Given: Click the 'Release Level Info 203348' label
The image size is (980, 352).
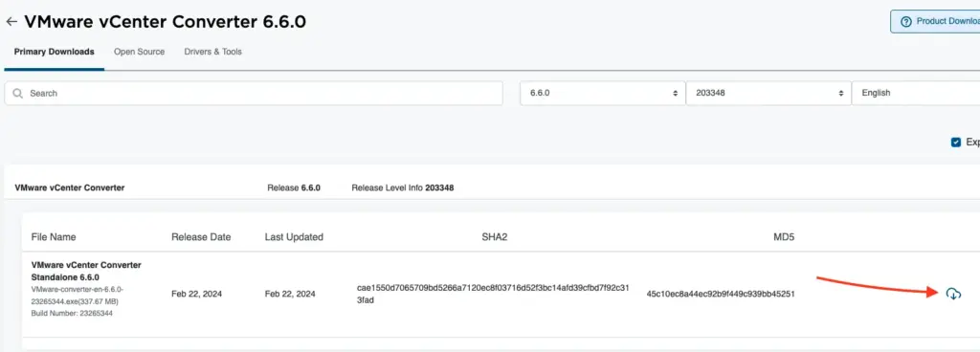Looking at the screenshot, I should pyautogui.click(x=403, y=187).
